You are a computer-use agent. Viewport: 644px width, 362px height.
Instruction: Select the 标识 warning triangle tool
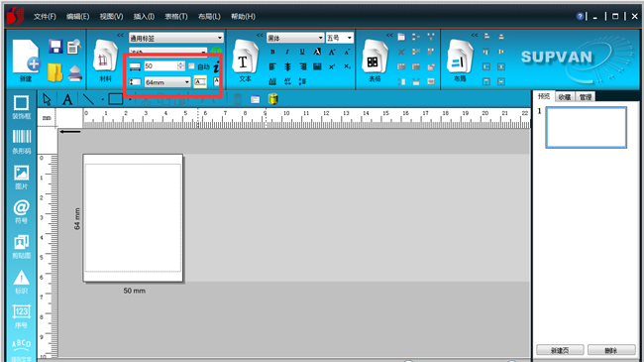coord(22,282)
